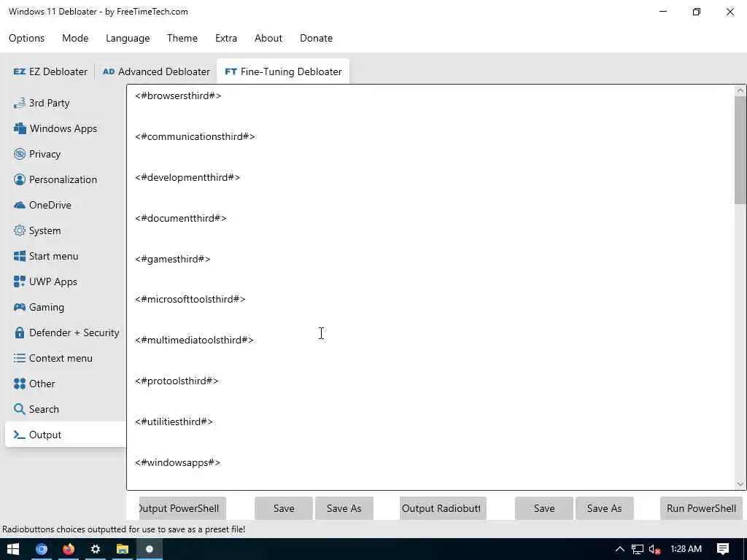
Task: Click the <#browsersthird#> line
Action: coord(178,96)
